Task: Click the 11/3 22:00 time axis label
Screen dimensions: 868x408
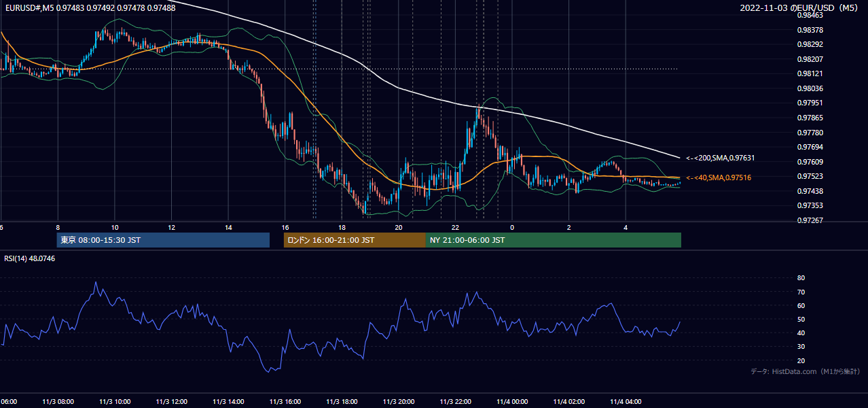Action: [455, 401]
